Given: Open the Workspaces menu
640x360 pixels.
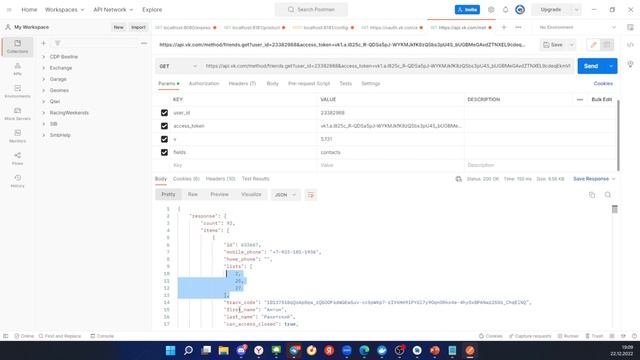Looking at the screenshot, I should click(64, 9).
